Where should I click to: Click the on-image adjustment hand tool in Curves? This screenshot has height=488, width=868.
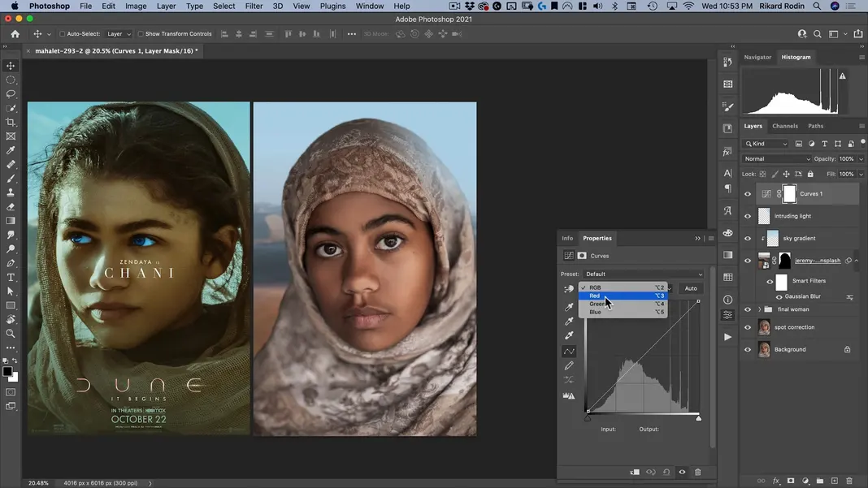(x=569, y=289)
